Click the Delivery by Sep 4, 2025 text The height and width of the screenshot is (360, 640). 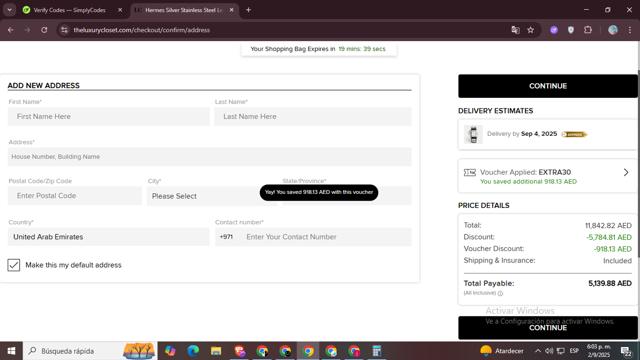click(x=522, y=134)
